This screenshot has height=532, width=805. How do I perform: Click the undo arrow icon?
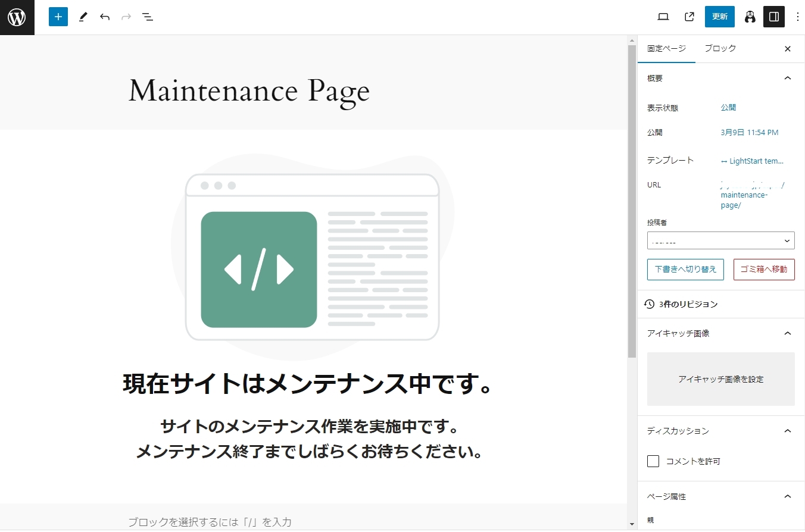coord(105,17)
